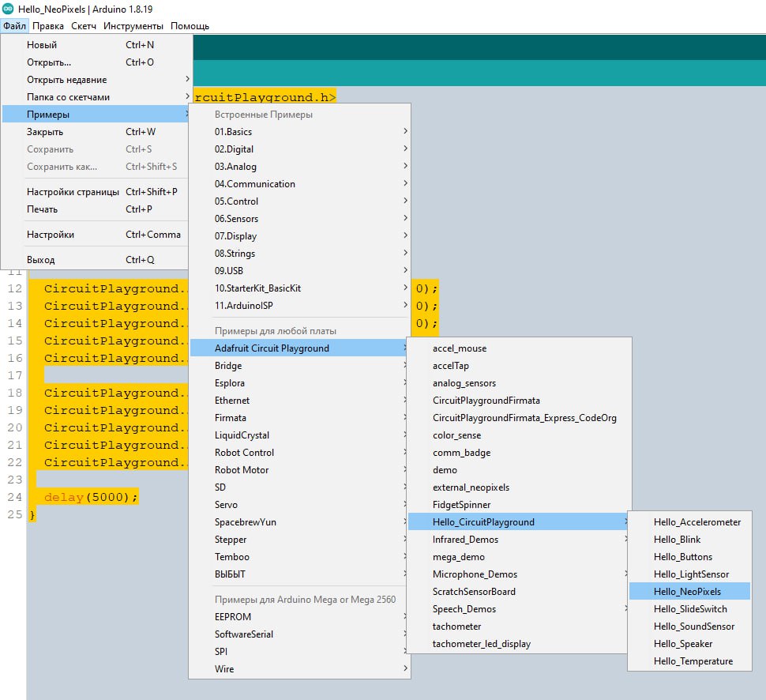Load the CircuitPlaygroundFirmata_Express_CodeOrg example
The height and width of the screenshot is (700, 766).
(519, 417)
